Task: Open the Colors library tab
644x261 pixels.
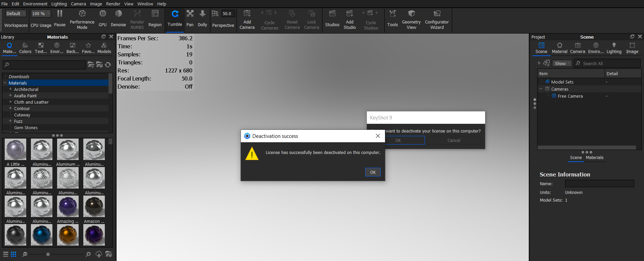Action: (25, 48)
